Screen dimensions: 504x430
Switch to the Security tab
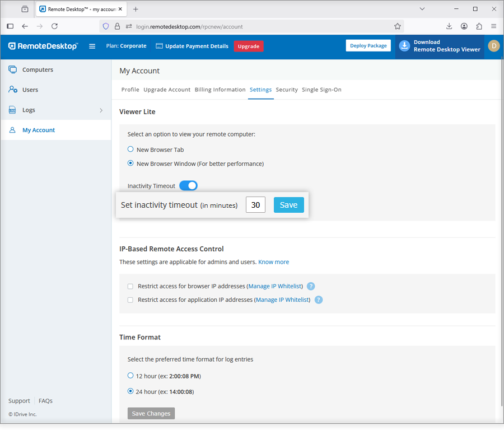pos(287,90)
